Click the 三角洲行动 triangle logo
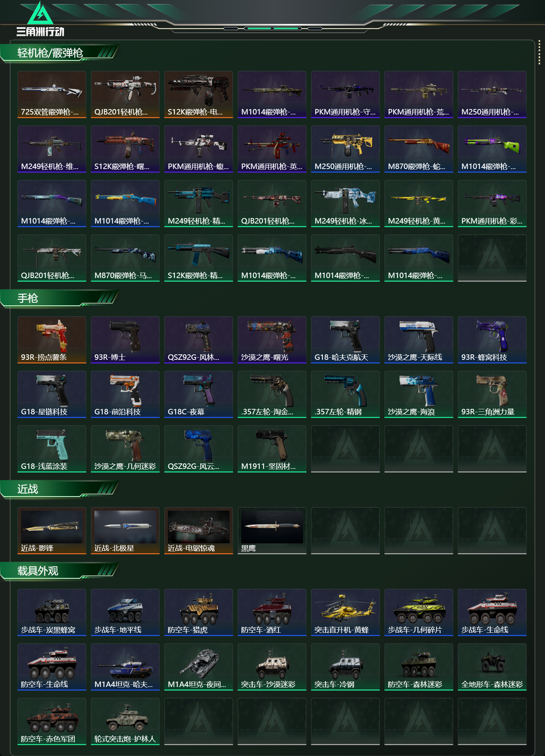Screen dimensions: 545x756 pos(40,19)
